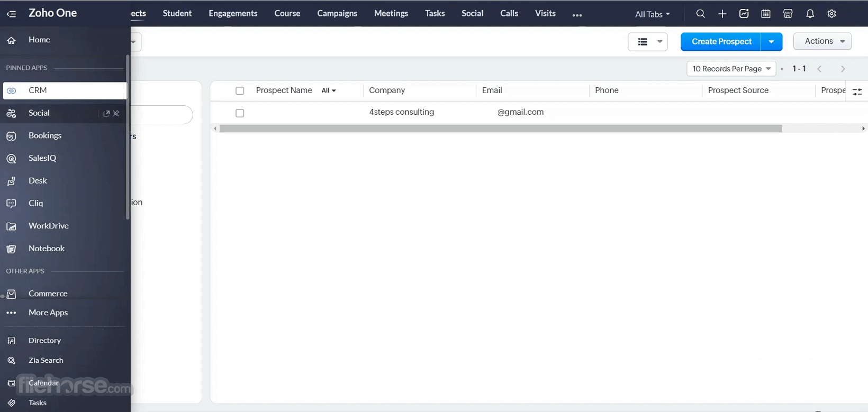868x412 pixels.
Task: Expand the Create Prospect arrow dropdown
Action: point(772,42)
